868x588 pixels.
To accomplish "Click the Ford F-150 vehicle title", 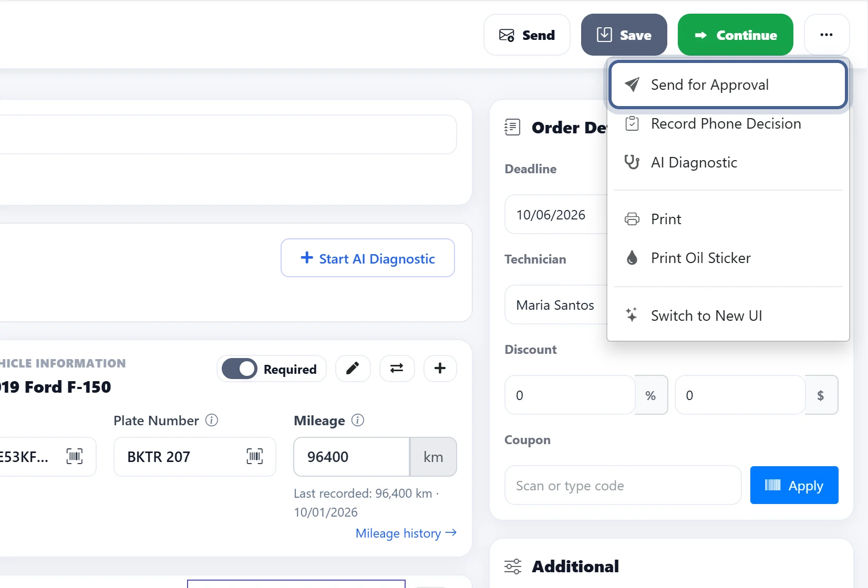I will click(x=56, y=387).
